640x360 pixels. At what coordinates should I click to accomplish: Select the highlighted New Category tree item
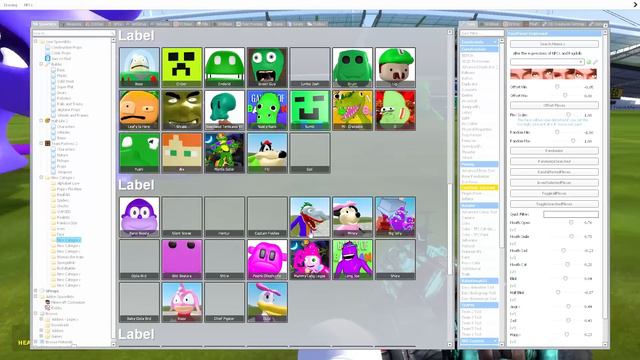pyautogui.click(x=69, y=240)
